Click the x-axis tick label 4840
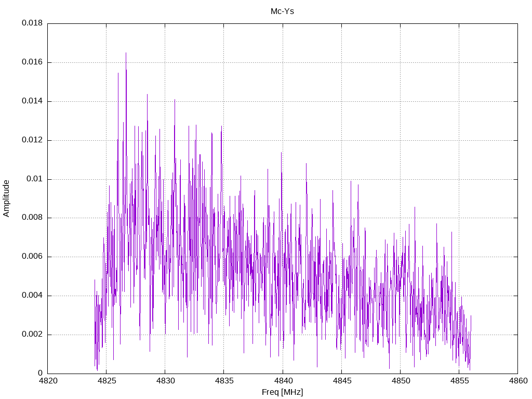This screenshot has width=532, height=399. [283, 381]
